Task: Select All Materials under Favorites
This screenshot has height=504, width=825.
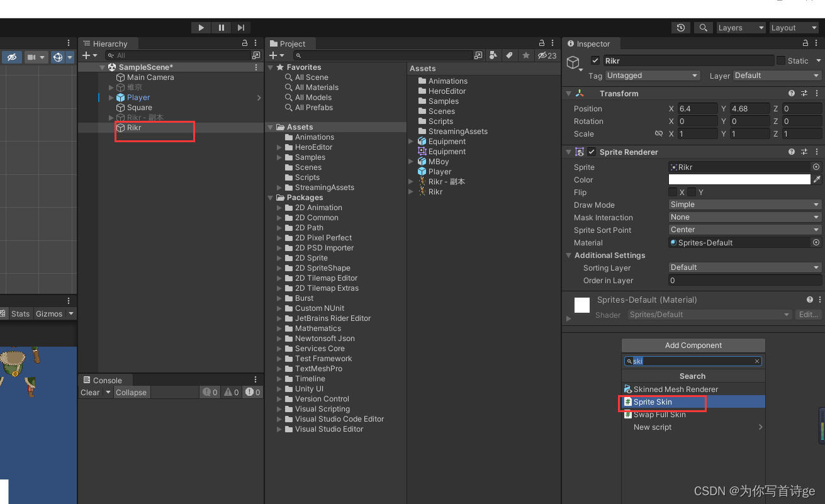Action: tap(317, 87)
